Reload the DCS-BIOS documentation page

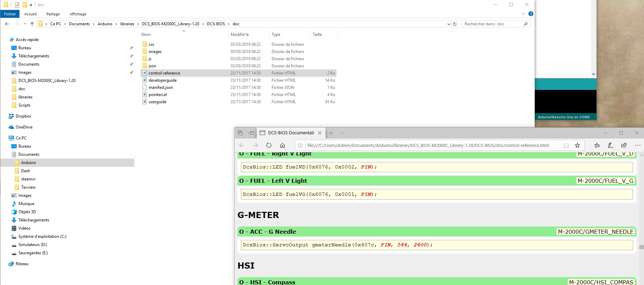pyautogui.click(x=269, y=145)
